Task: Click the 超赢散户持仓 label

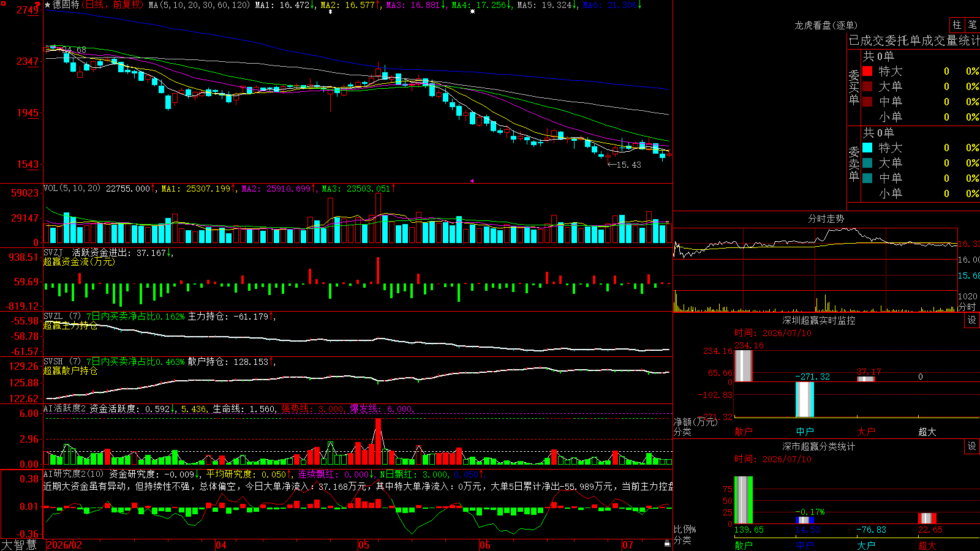Action: (x=70, y=370)
